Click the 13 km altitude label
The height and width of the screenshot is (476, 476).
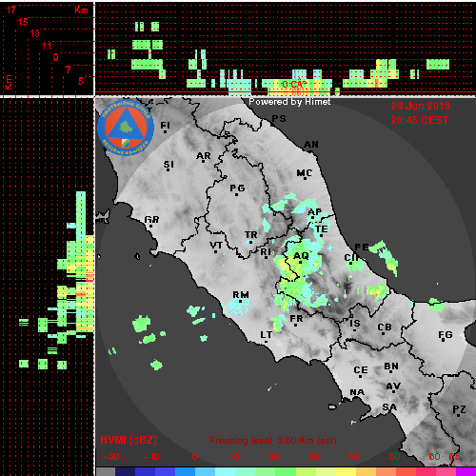[35, 33]
